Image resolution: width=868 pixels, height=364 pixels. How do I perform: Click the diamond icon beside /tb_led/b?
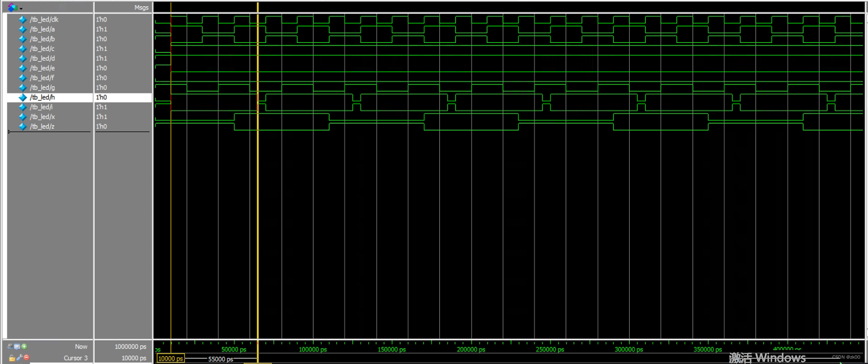[x=23, y=39]
